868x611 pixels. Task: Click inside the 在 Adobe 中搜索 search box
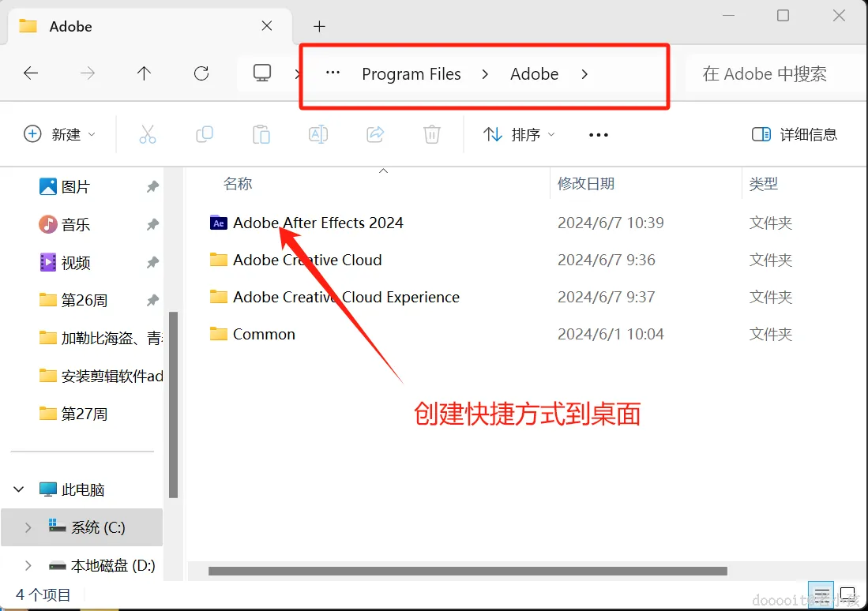[763, 73]
